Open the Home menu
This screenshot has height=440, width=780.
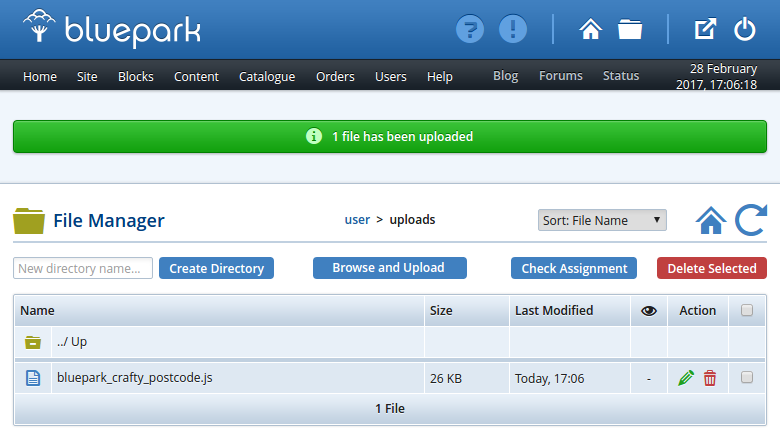click(x=40, y=77)
